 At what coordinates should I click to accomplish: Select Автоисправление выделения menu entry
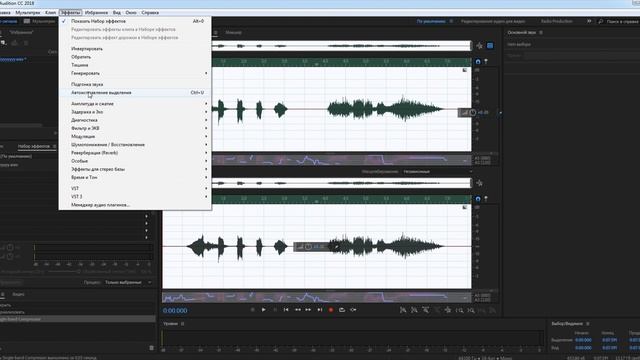tap(135, 93)
